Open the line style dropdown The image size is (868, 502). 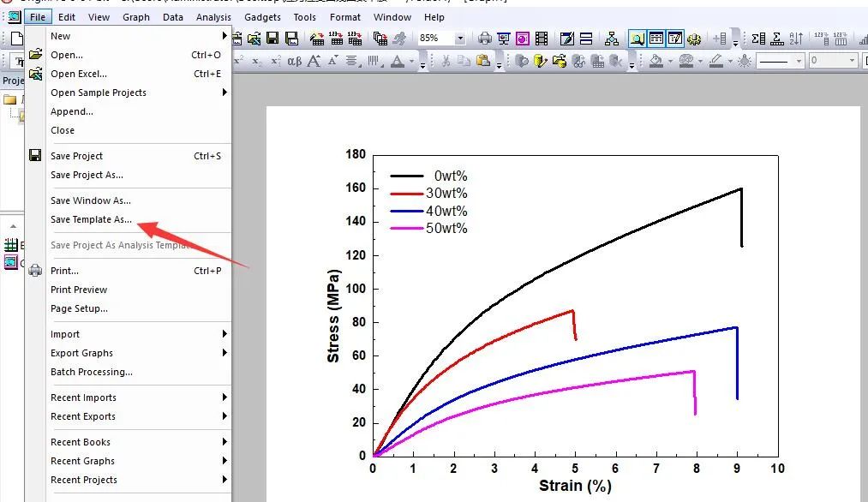click(x=799, y=60)
